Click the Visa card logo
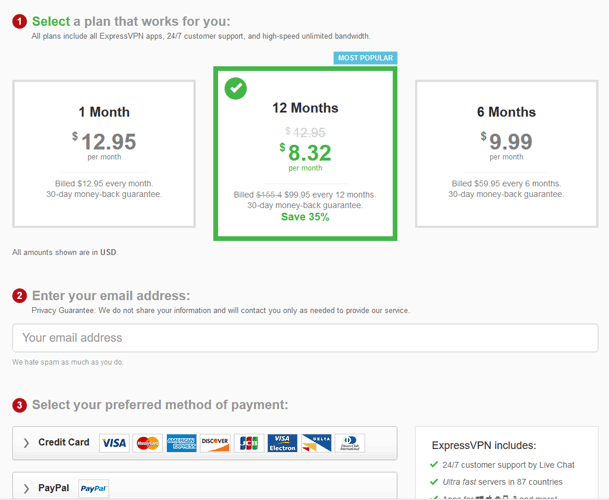 (114, 443)
